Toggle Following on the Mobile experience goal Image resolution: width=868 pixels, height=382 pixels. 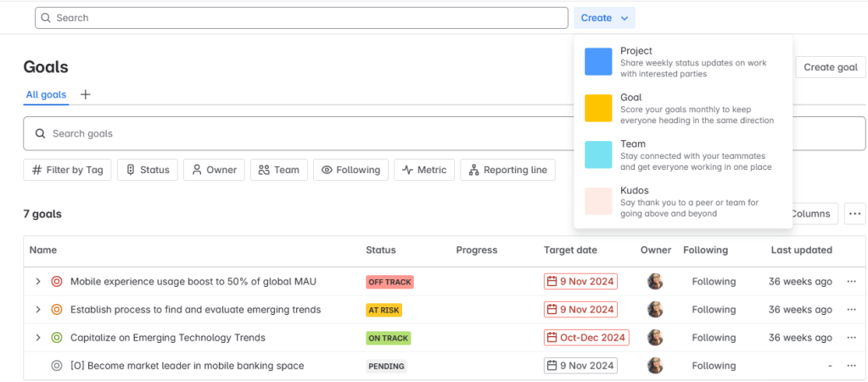714,282
